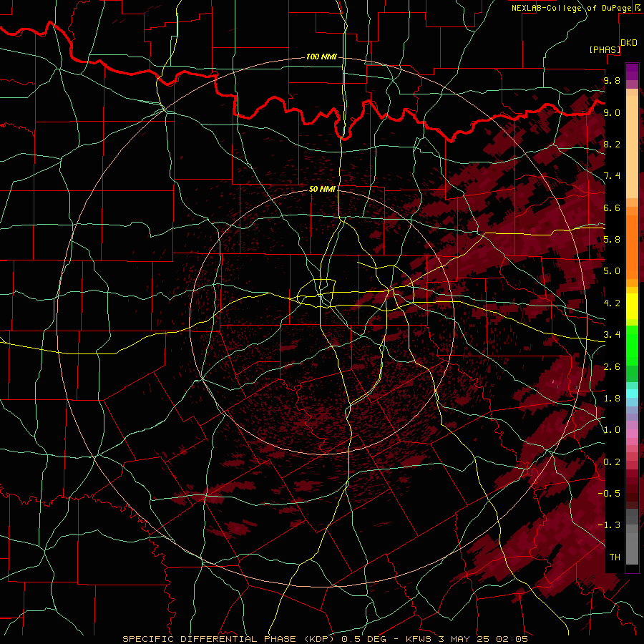Click the "KFWS 3 MAY 25 02:05" timestamp
Image resolution: width=644 pixels, height=644 pixels.
pos(467,639)
